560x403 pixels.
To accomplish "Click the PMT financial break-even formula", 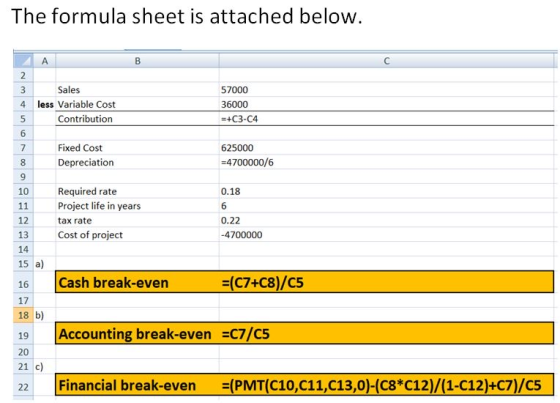I will [x=381, y=385].
